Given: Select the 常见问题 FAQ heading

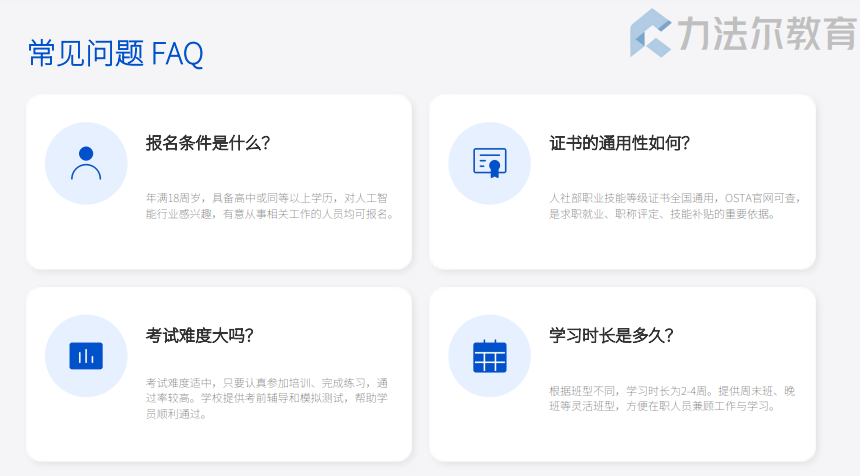Looking at the screenshot, I should click(116, 54).
